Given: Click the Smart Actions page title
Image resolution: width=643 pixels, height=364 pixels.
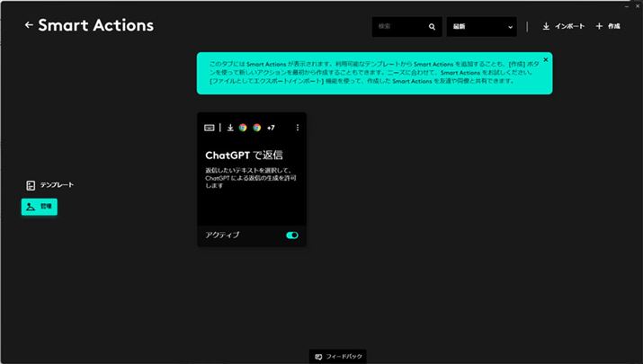Looking at the screenshot, I should (96, 25).
